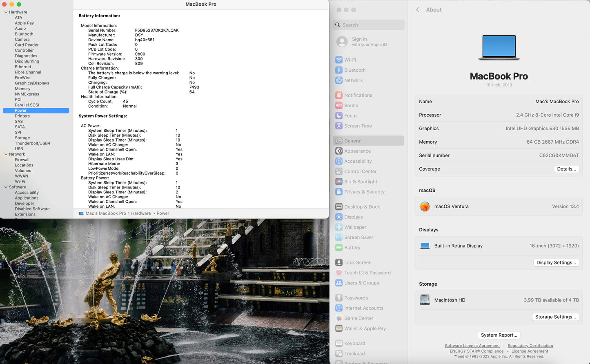590x364 pixels.
Task: Open the Internet Accounts icon
Action: tap(339, 308)
